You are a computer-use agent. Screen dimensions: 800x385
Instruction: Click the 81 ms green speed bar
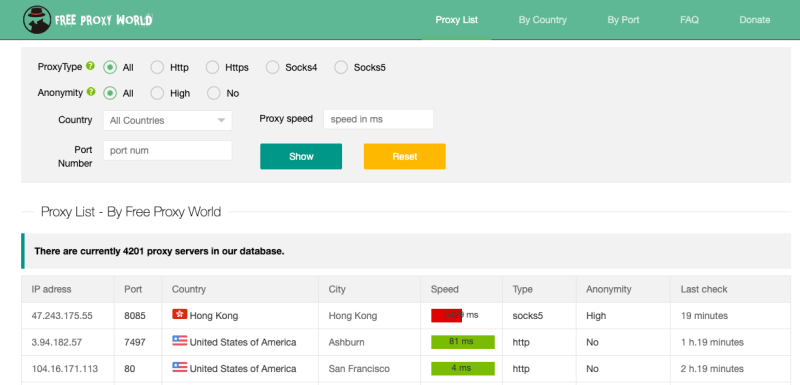463,342
